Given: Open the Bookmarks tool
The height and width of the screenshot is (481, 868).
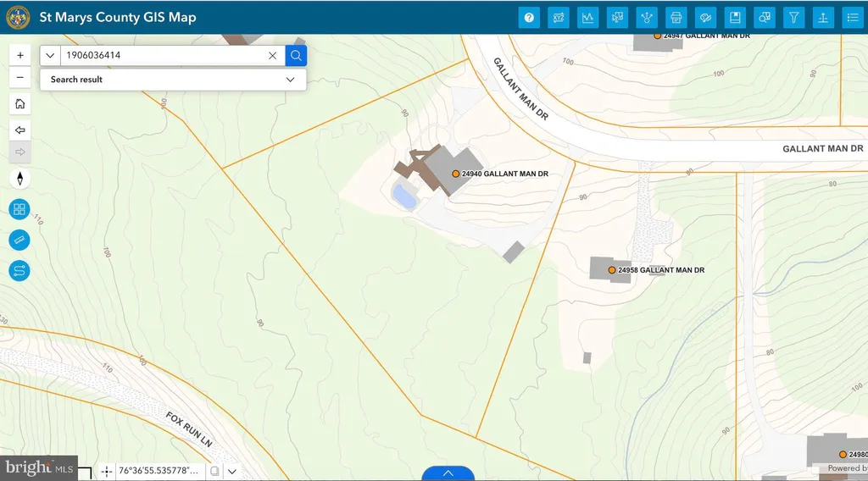Looking at the screenshot, I should tap(735, 18).
